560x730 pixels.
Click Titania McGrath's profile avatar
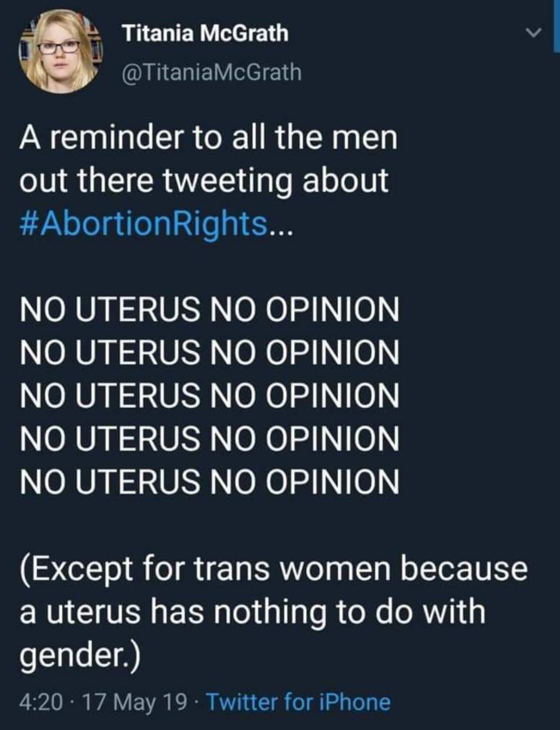click(x=60, y=51)
